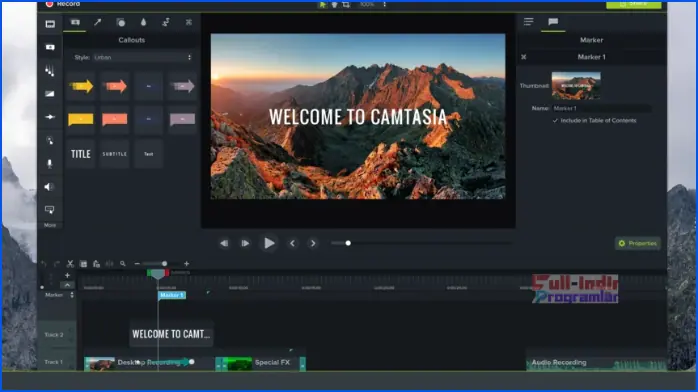Select the orange speech bubble callout
This screenshot has height=392, width=698.
tap(115, 119)
